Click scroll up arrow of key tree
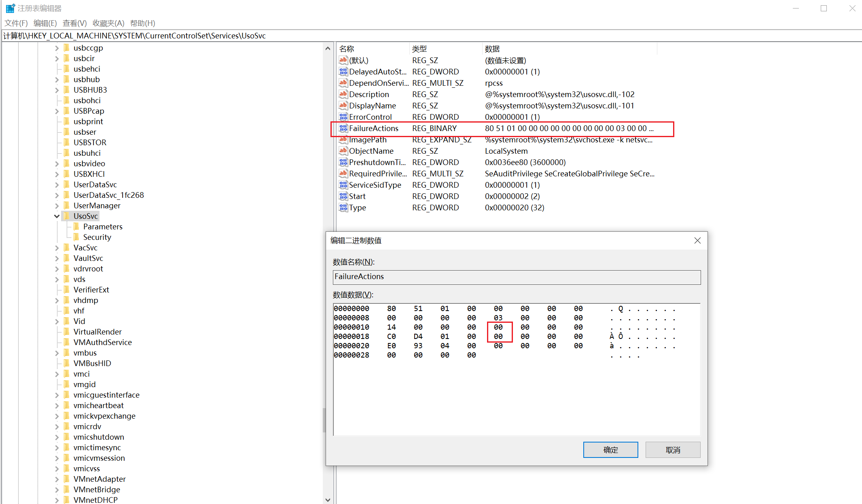Viewport: 862px width, 504px height. [x=328, y=48]
